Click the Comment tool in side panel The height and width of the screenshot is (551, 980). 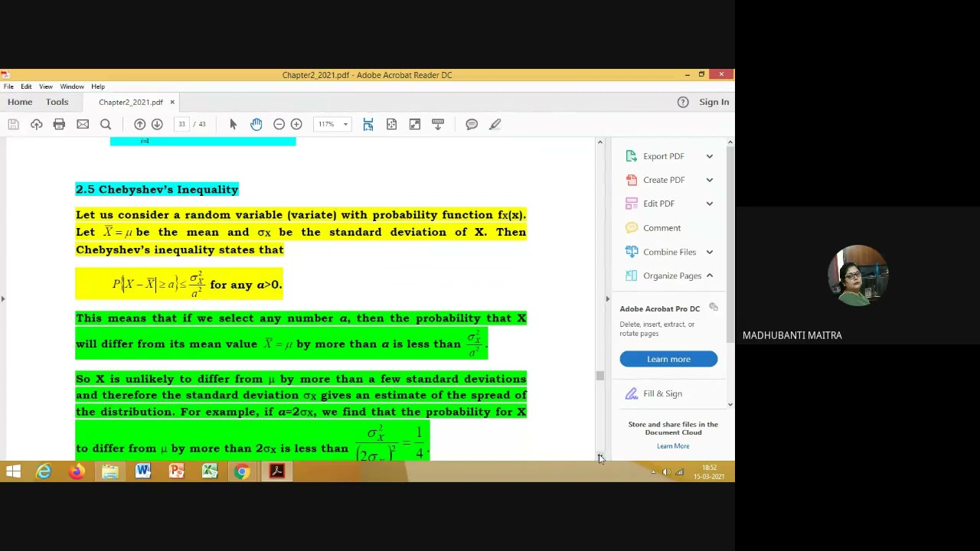click(661, 228)
